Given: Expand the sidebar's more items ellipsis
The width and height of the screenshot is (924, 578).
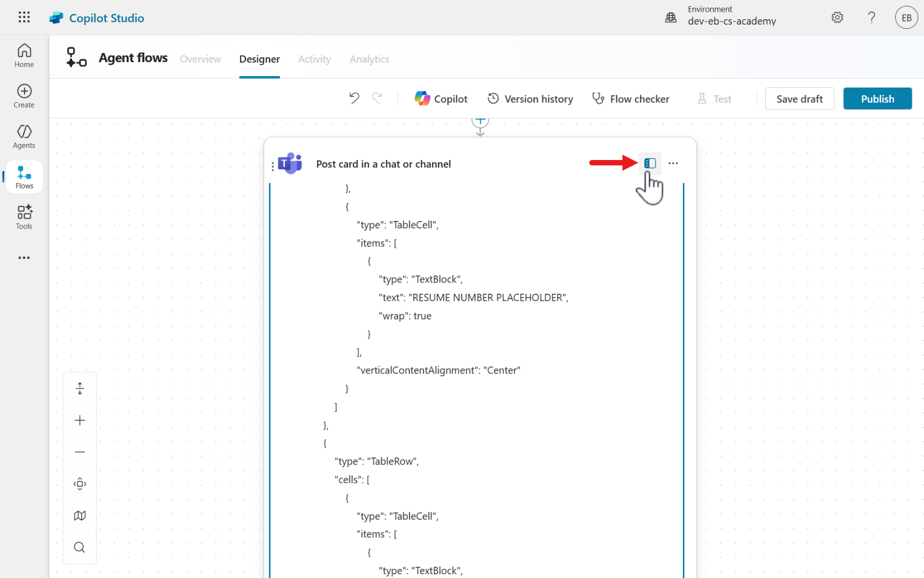Looking at the screenshot, I should (x=24, y=257).
